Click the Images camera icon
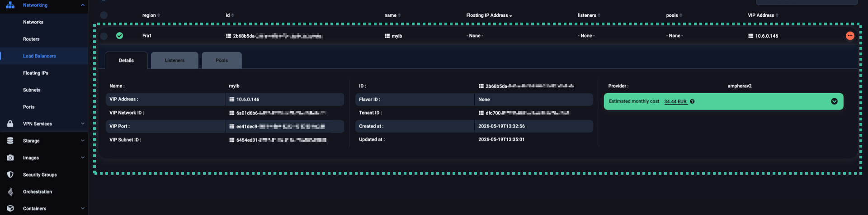Viewport: 868px width, 215px height. [10, 158]
